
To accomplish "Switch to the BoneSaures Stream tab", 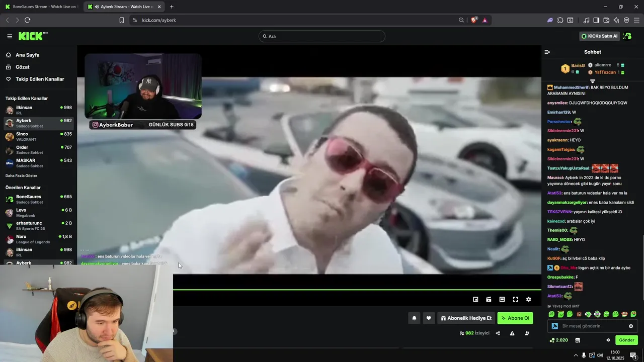I will 41,7.
